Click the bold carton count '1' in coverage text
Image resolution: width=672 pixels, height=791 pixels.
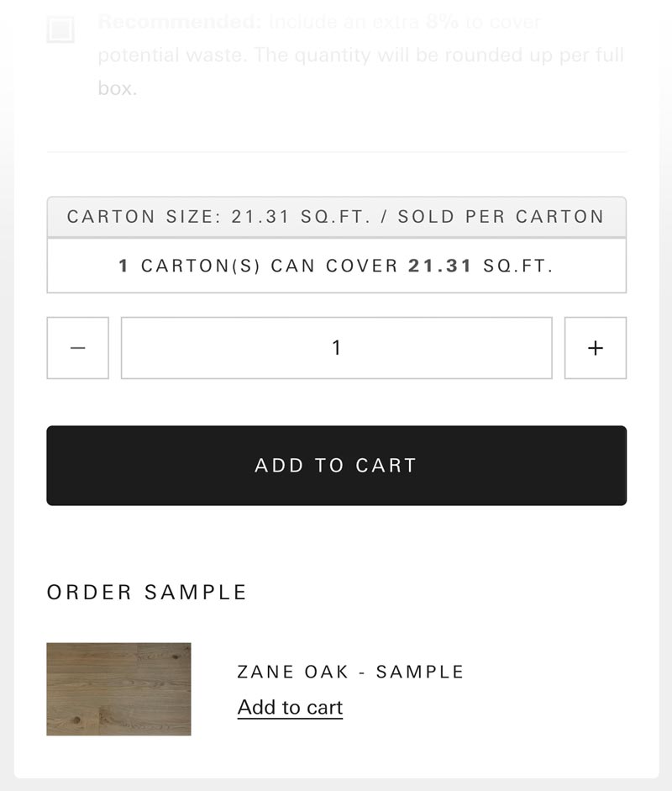[123, 266]
